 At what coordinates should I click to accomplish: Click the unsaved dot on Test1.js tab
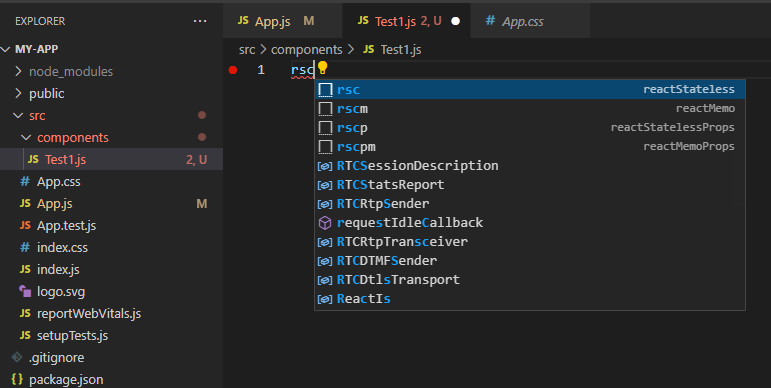point(456,21)
